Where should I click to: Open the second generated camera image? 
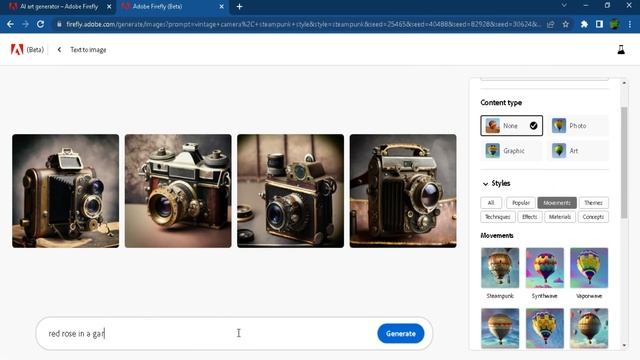(x=178, y=191)
